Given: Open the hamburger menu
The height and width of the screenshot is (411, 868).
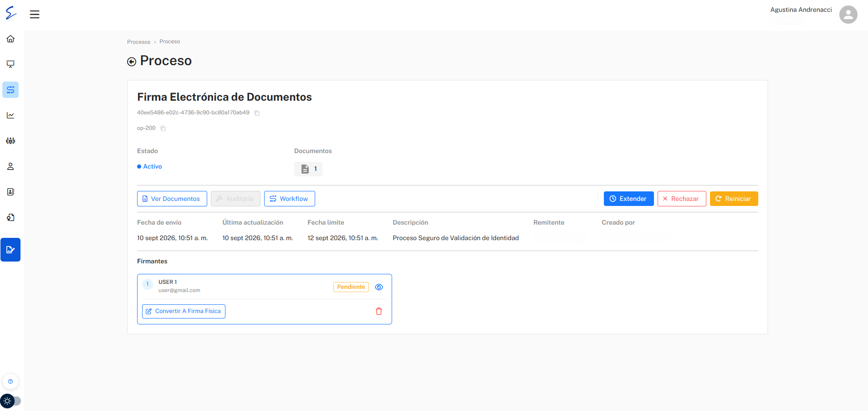Looking at the screenshot, I should 35,15.
